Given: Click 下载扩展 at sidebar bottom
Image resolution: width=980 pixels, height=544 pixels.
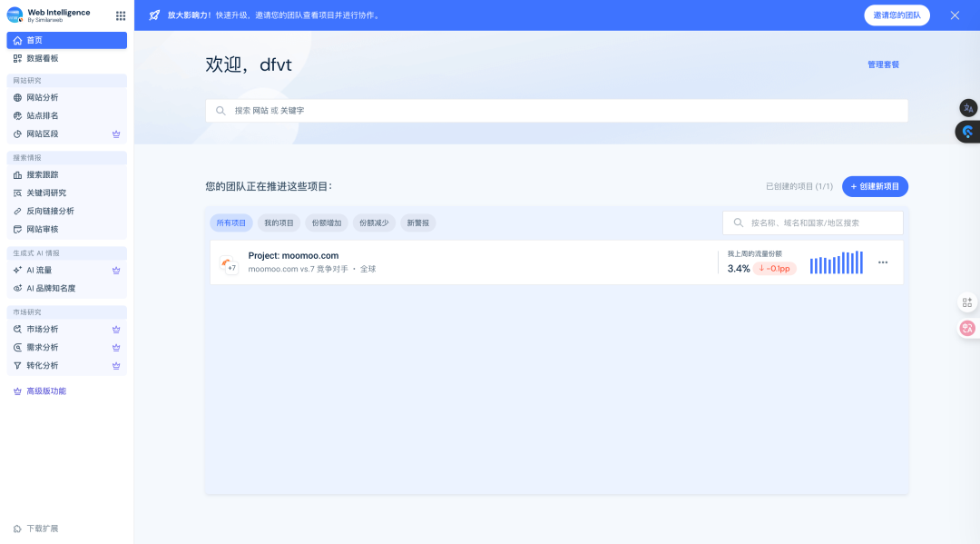Looking at the screenshot, I should (x=42, y=529).
